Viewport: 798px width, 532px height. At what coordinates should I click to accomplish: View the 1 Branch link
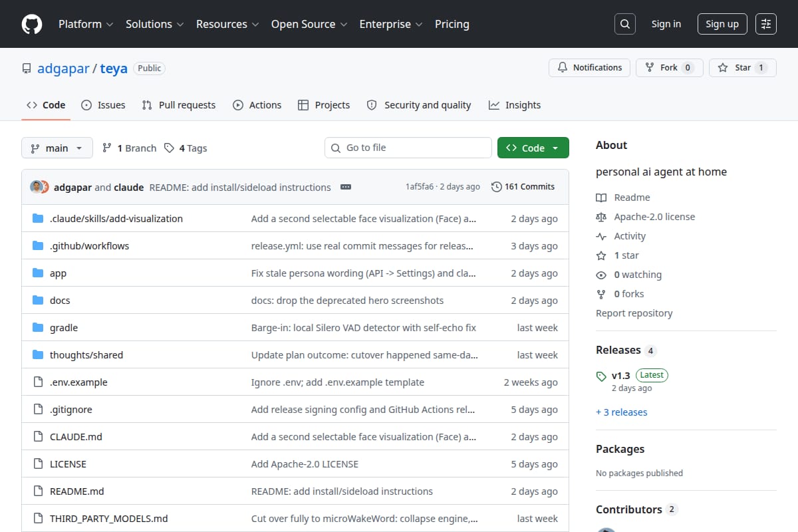point(129,148)
